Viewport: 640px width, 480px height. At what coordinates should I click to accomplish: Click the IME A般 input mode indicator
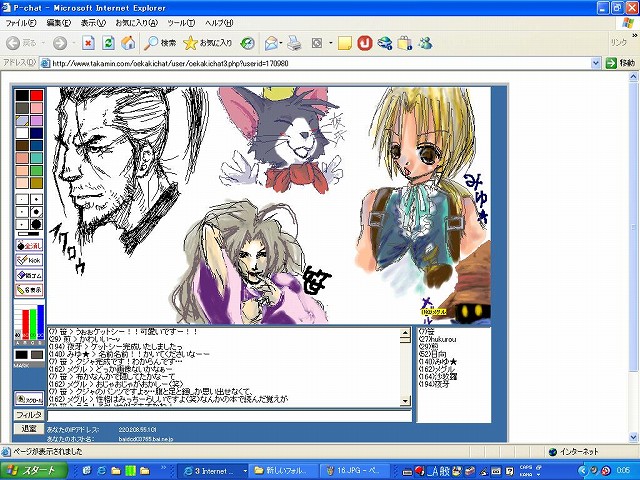click(438, 471)
